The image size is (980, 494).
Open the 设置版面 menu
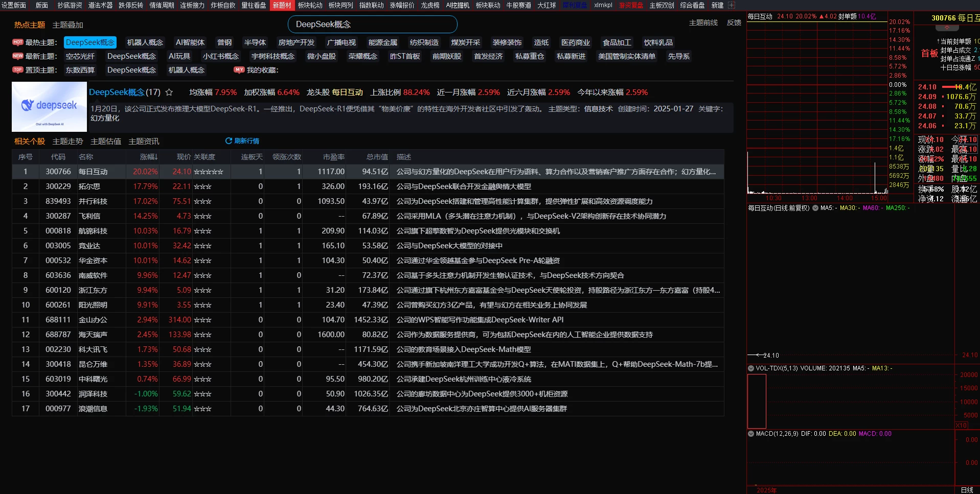[14, 5]
